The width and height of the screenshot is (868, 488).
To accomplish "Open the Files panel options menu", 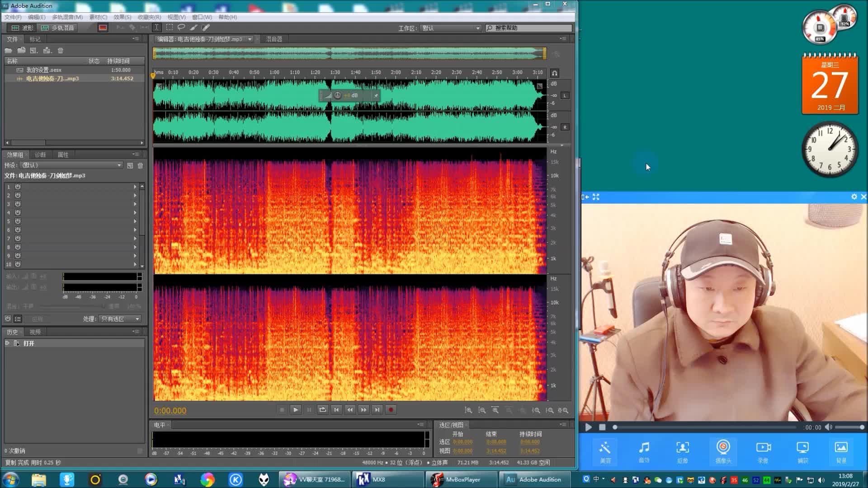I will pyautogui.click(x=136, y=39).
